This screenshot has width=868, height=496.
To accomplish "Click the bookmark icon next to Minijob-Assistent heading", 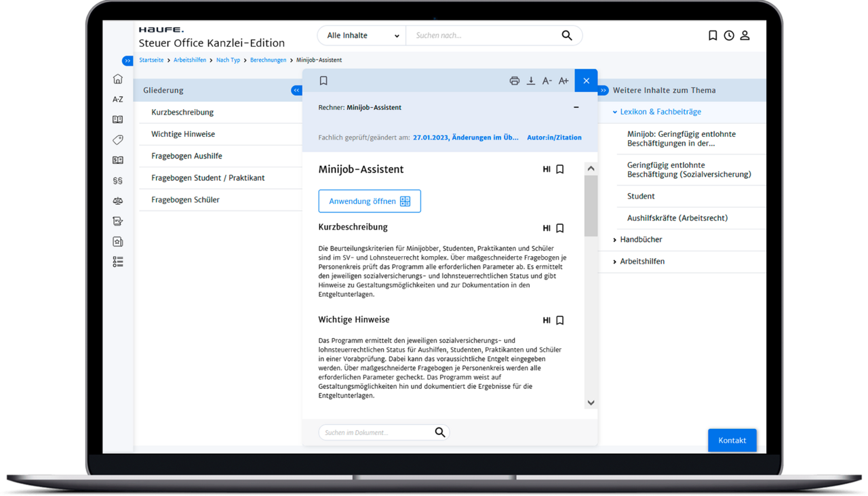I will click(x=559, y=169).
